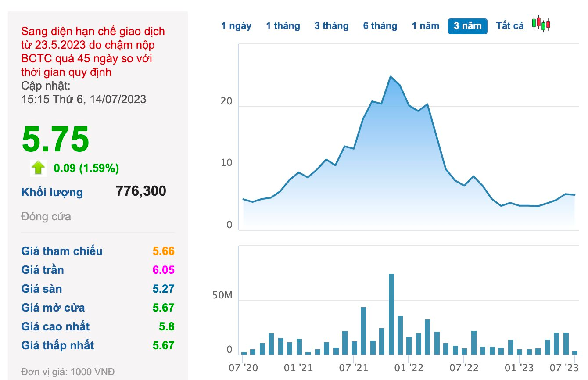Select the '6 tháng' time range tab

pos(380,26)
